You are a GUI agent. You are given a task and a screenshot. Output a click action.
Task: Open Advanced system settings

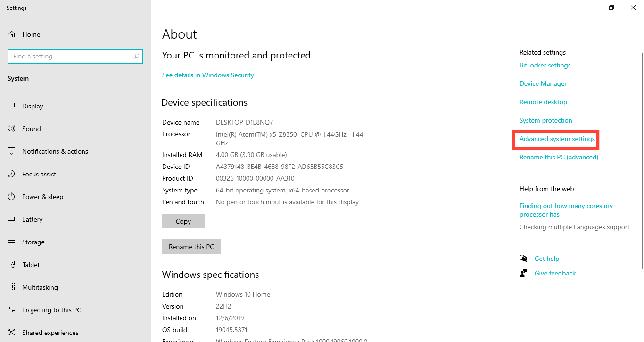(x=556, y=139)
